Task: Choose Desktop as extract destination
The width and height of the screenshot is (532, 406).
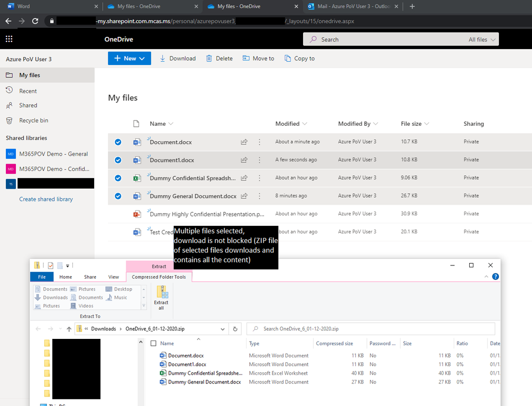Action: pos(119,289)
